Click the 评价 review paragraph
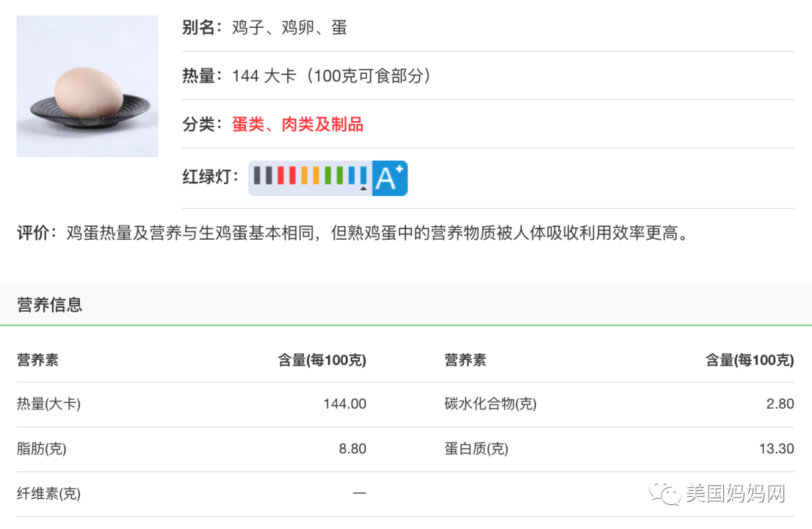Screen dimensions: 812x529 (353, 233)
